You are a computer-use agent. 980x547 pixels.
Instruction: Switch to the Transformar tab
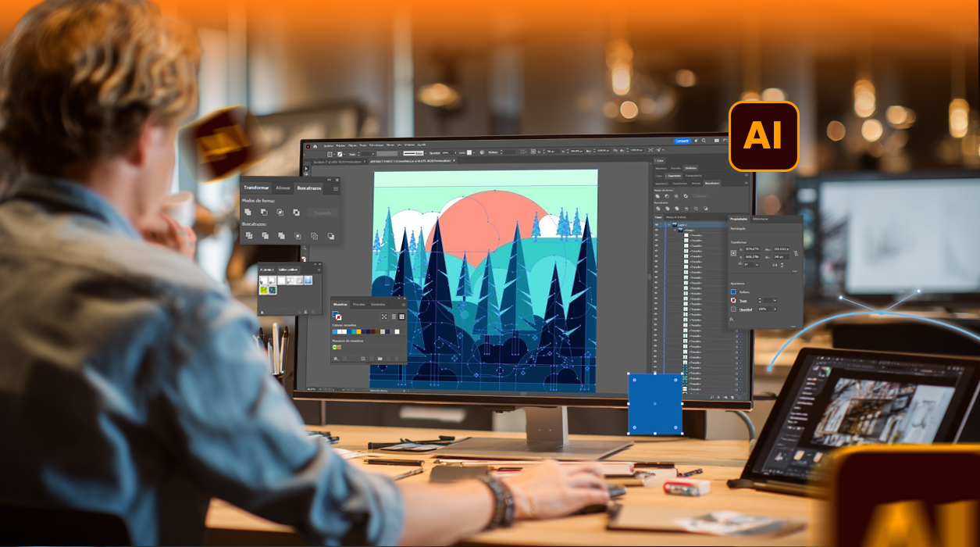pyautogui.click(x=256, y=188)
